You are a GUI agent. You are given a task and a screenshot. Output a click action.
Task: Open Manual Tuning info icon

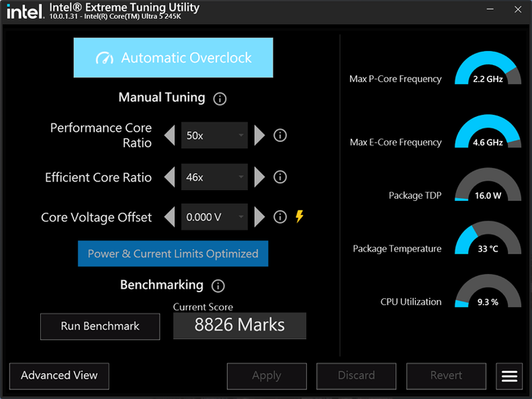219,99
